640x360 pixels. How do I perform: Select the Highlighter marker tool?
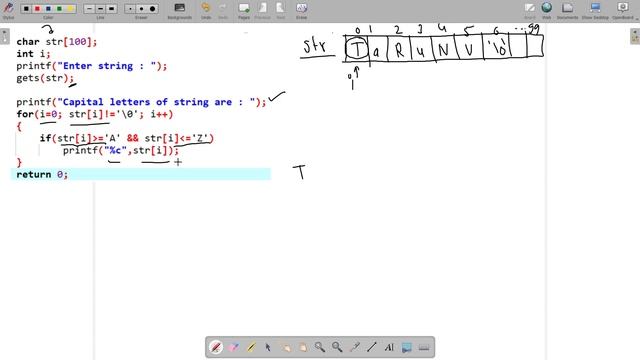click(x=251, y=347)
